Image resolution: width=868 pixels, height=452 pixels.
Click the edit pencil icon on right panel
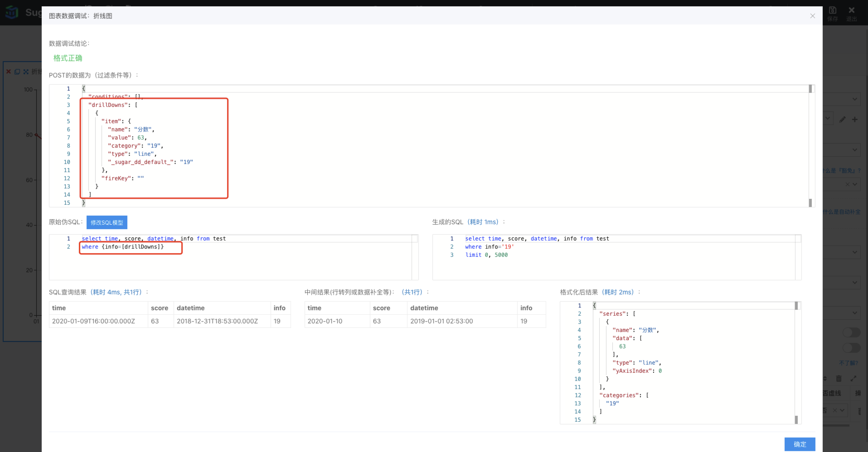tap(842, 119)
